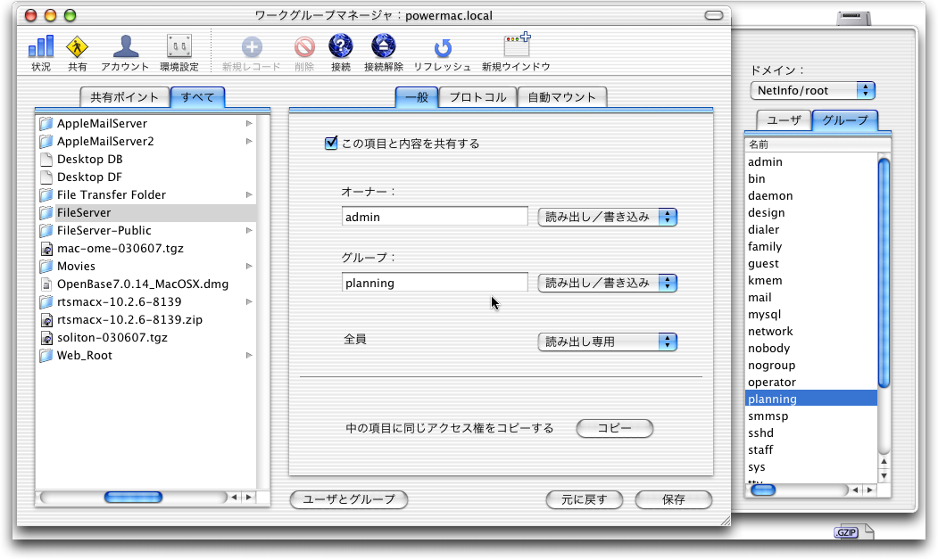This screenshot has height=560, width=938.
Task: Click the owner name field containing admin
Action: coord(435,217)
